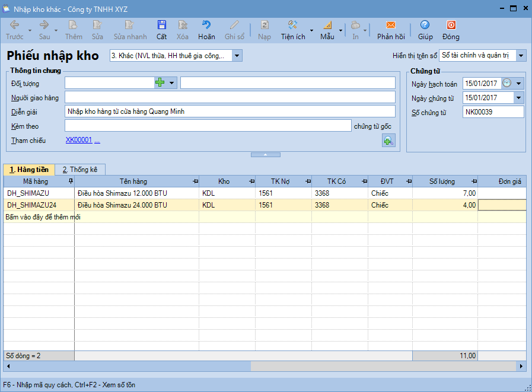Screen dimensions: 532x392
Task: Click the Phản hồi feedback envelope icon
Action: [x=391, y=26]
